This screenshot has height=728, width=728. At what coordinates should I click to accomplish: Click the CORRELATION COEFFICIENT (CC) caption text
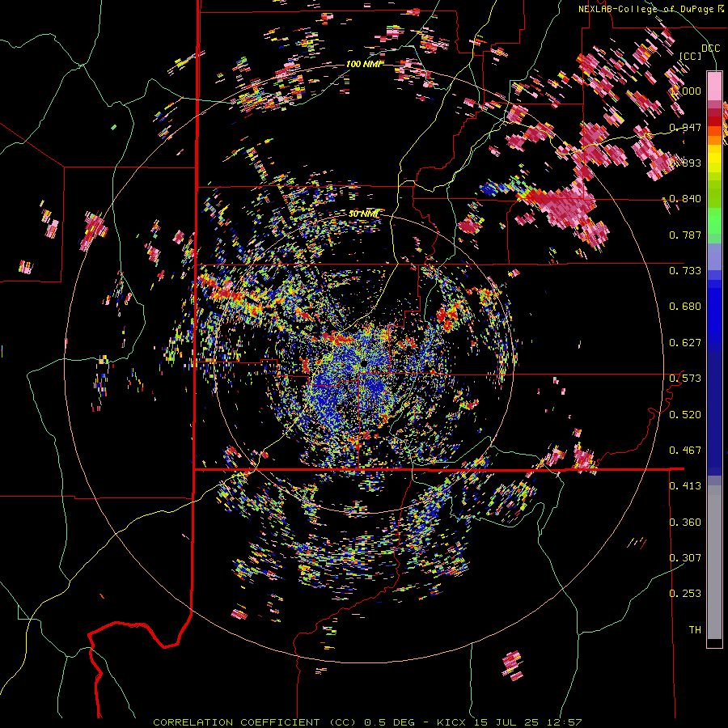pyautogui.click(x=255, y=722)
